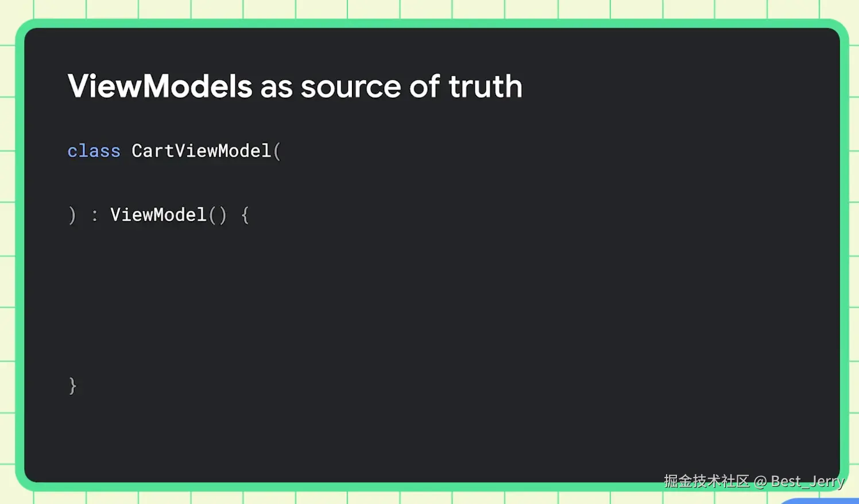Select the CartViewModel class name
The height and width of the screenshot is (504, 859).
point(201,151)
